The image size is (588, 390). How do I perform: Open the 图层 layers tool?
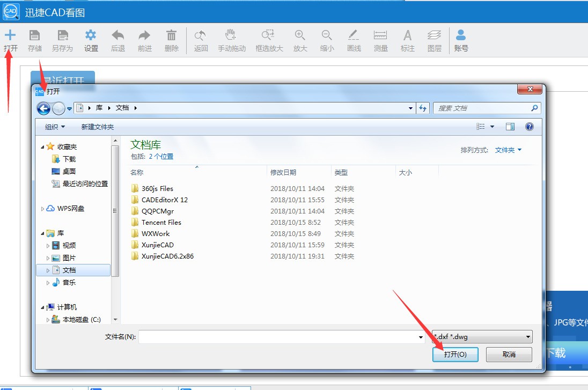click(434, 36)
